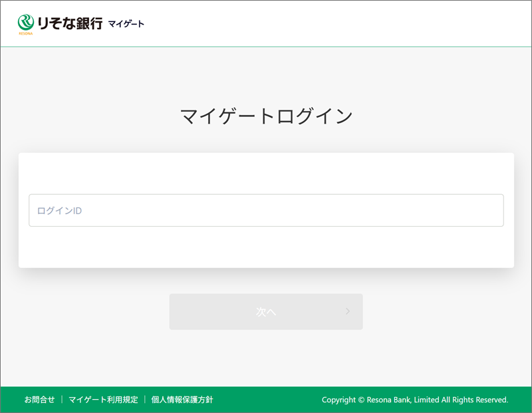Open the お問合せ footer link

tap(39, 400)
